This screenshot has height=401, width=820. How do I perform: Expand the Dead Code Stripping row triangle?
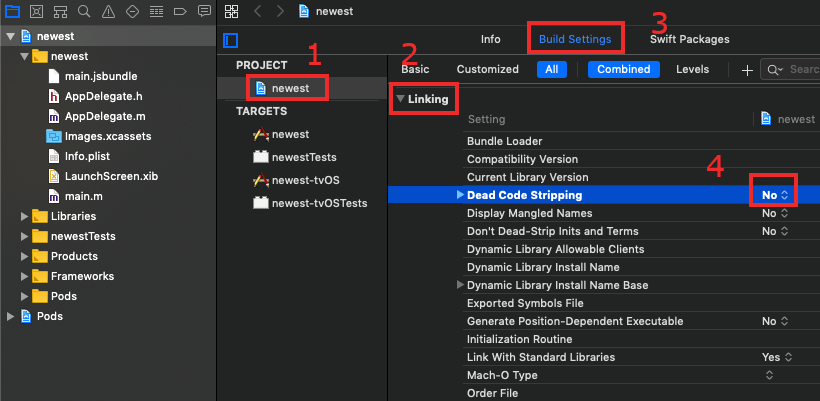tap(460, 195)
